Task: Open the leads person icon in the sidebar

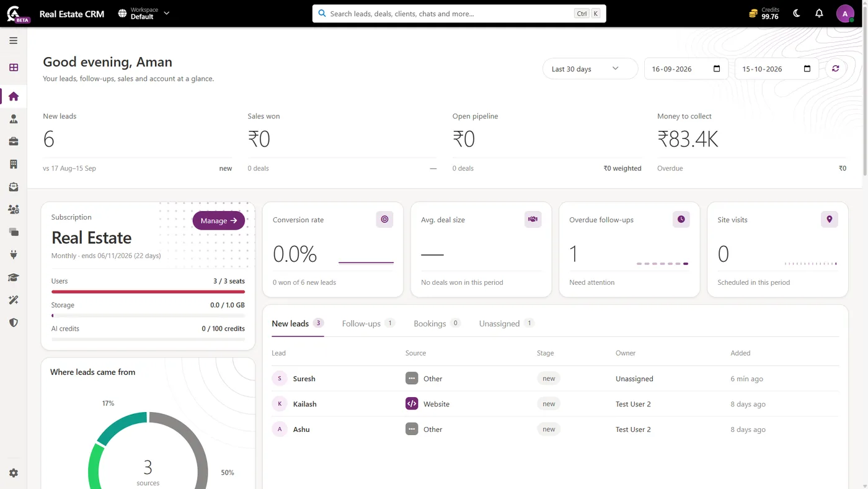Action: pyautogui.click(x=14, y=119)
